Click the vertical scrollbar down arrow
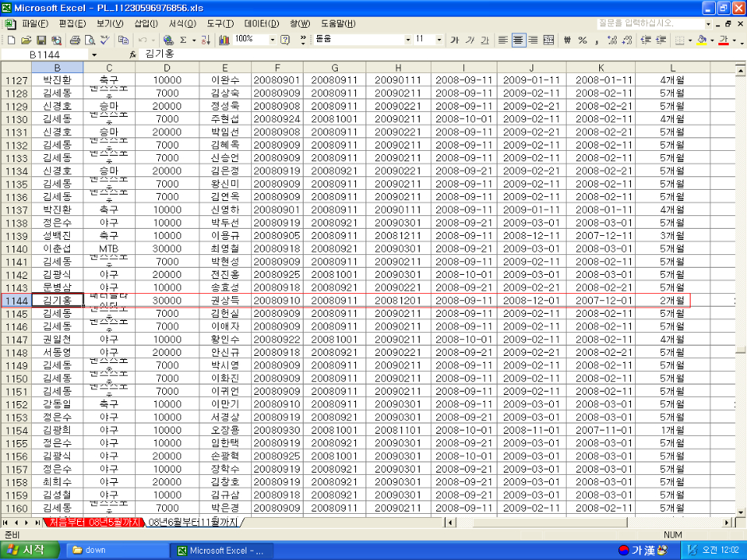 pyautogui.click(x=741, y=512)
